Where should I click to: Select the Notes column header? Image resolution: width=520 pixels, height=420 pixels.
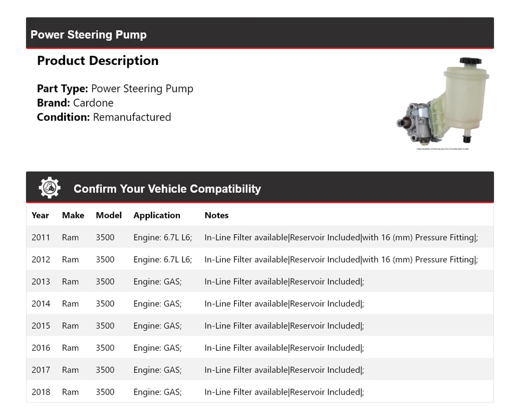[217, 215]
